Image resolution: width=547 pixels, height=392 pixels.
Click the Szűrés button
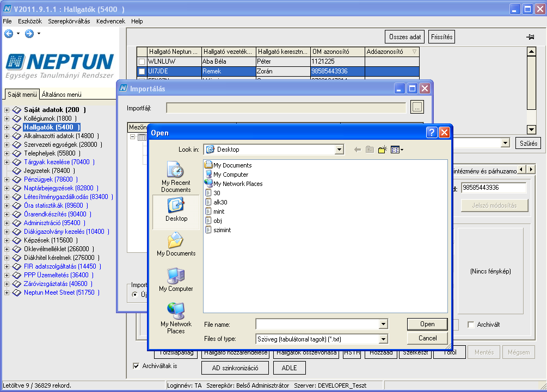pos(528,143)
